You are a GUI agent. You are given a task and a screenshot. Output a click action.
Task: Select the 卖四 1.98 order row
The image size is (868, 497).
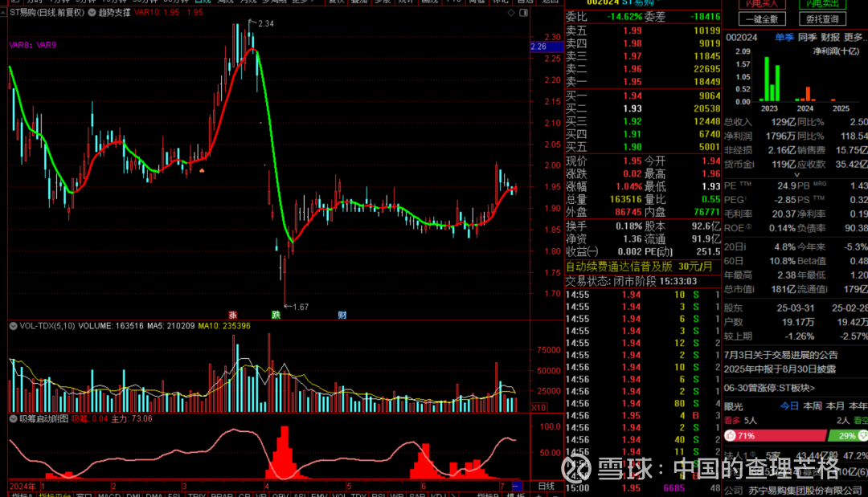[643, 43]
